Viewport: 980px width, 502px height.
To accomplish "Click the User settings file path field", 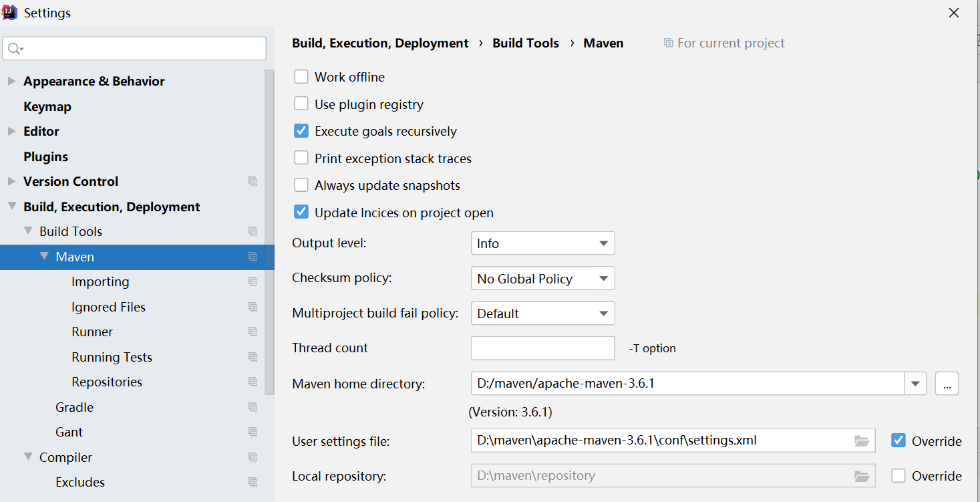I will point(673,441).
